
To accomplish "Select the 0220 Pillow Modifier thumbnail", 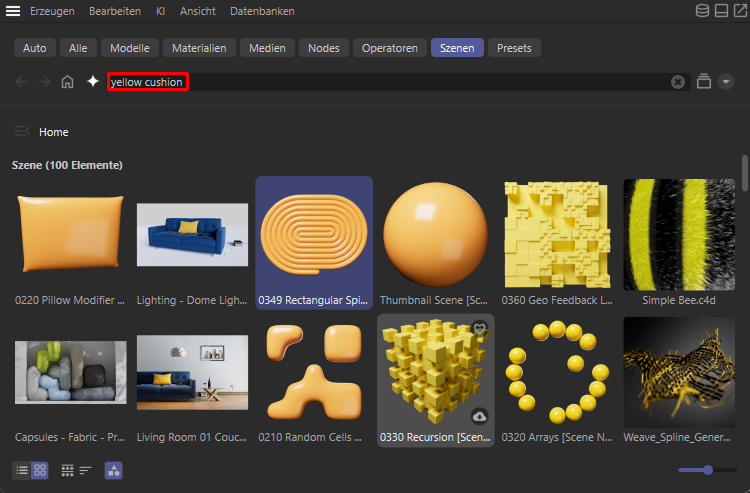I will 70,234.
